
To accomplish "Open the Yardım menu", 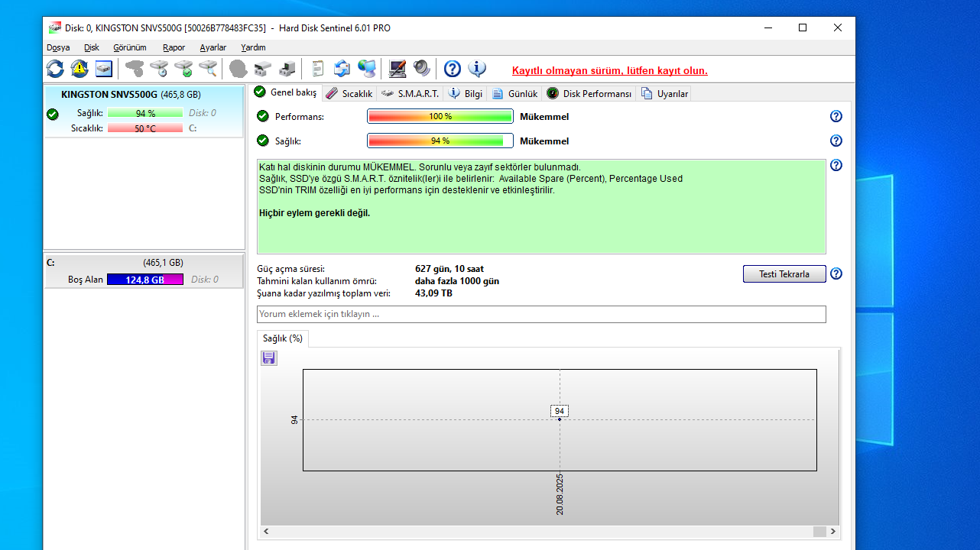I will coord(254,47).
